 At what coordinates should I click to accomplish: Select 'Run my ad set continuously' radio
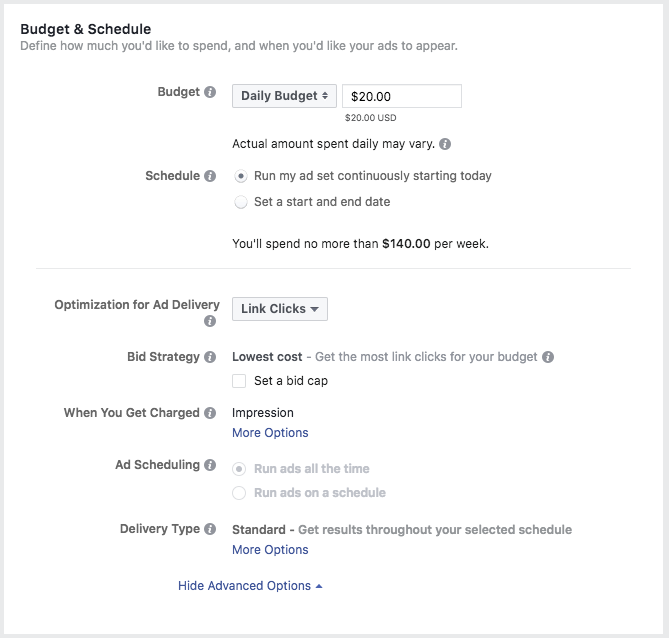click(x=241, y=176)
